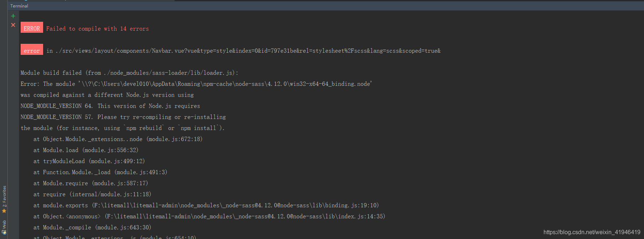Expand the Terminal tool window header
This screenshot has height=239, width=644.
[19, 6]
